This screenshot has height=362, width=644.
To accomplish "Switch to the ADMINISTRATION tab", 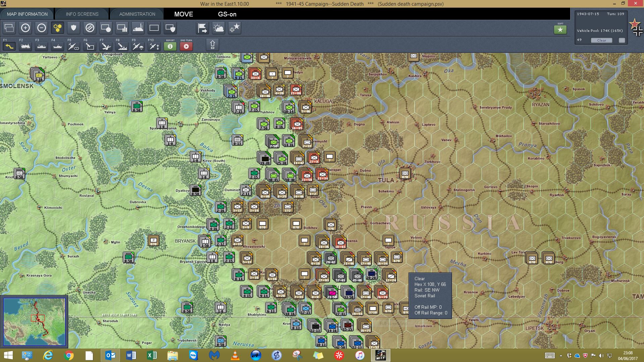I will coord(137,14).
